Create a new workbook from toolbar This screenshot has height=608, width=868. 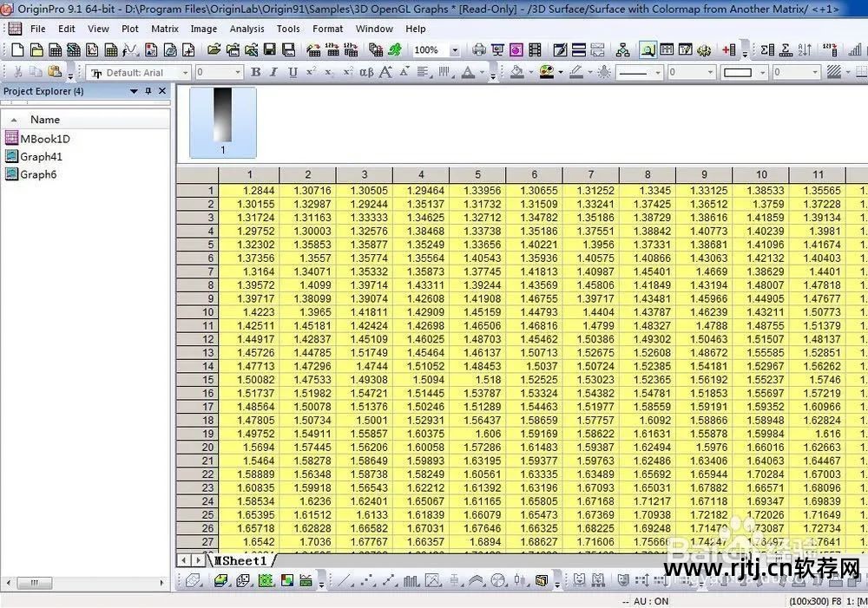click(55, 50)
